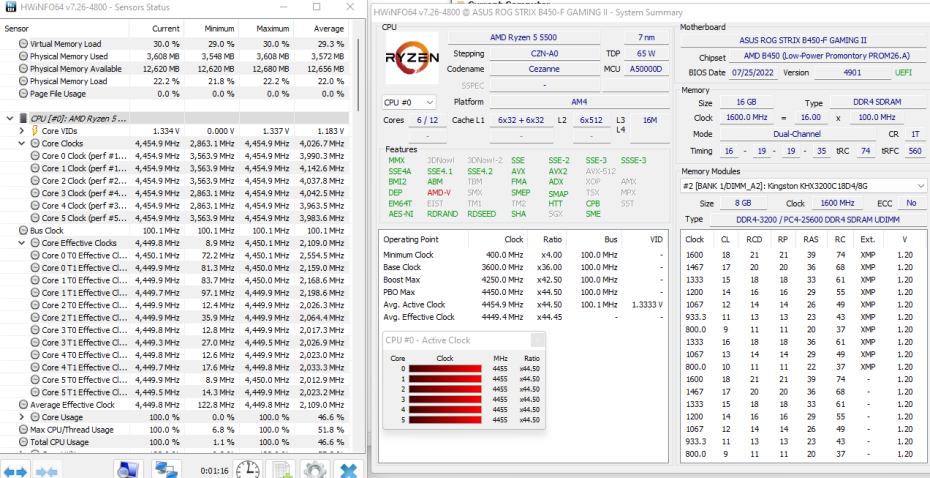Click the Minimum column header
This screenshot has height=478, width=930.
pyautogui.click(x=211, y=28)
